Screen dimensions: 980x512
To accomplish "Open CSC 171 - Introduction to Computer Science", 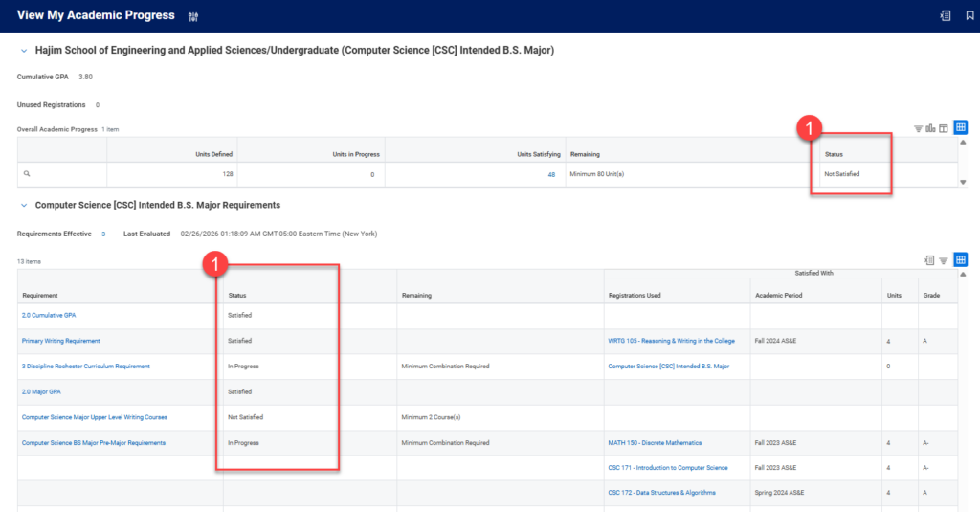I will point(667,468).
